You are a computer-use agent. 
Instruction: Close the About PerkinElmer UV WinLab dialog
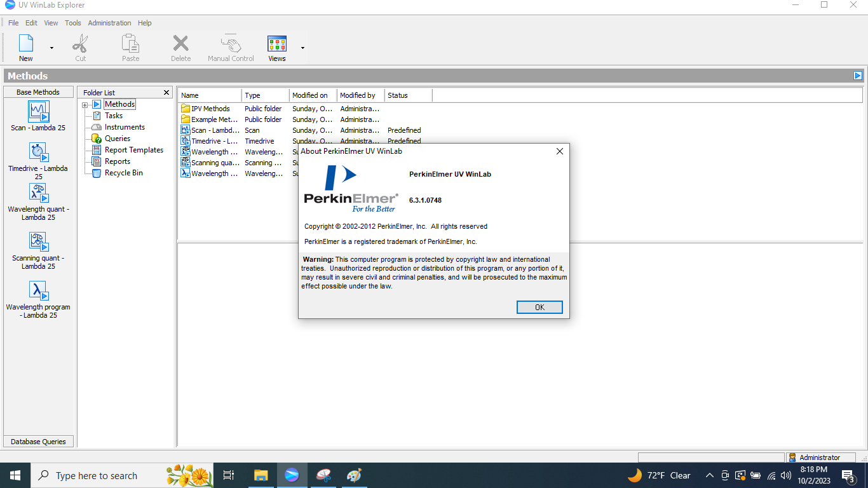coord(560,151)
